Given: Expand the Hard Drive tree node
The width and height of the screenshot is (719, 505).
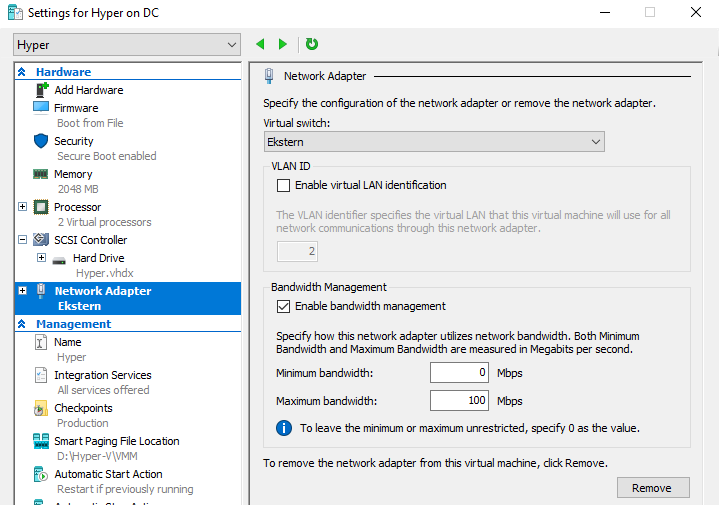Looking at the screenshot, I should coord(41,257).
